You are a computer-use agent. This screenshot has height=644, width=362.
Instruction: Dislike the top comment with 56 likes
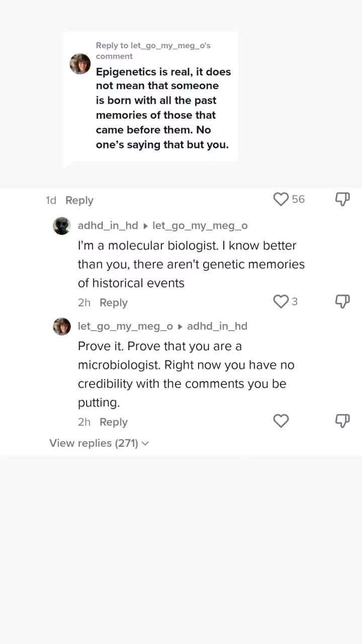(342, 199)
